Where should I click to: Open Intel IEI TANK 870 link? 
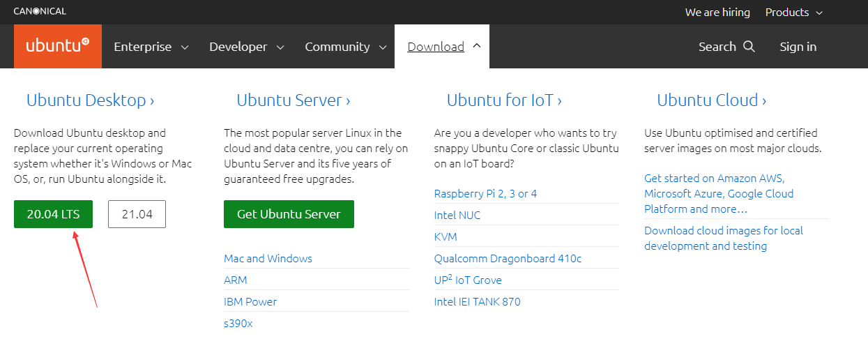(x=477, y=302)
